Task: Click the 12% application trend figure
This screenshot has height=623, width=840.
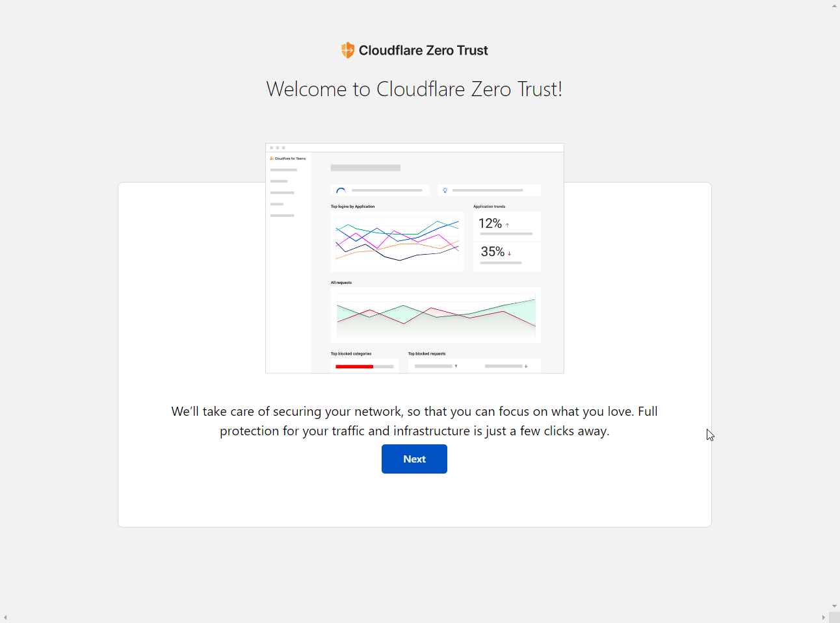Action: (x=490, y=224)
